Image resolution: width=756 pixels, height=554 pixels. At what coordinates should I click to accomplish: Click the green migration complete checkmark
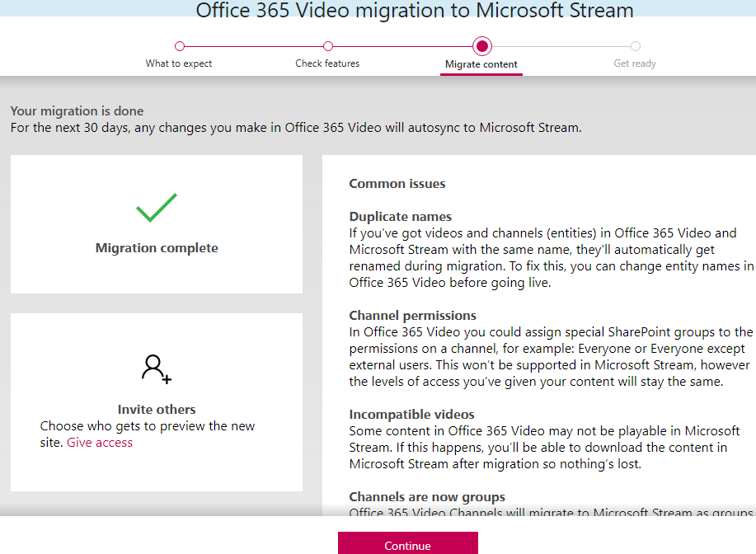tap(157, 208)
